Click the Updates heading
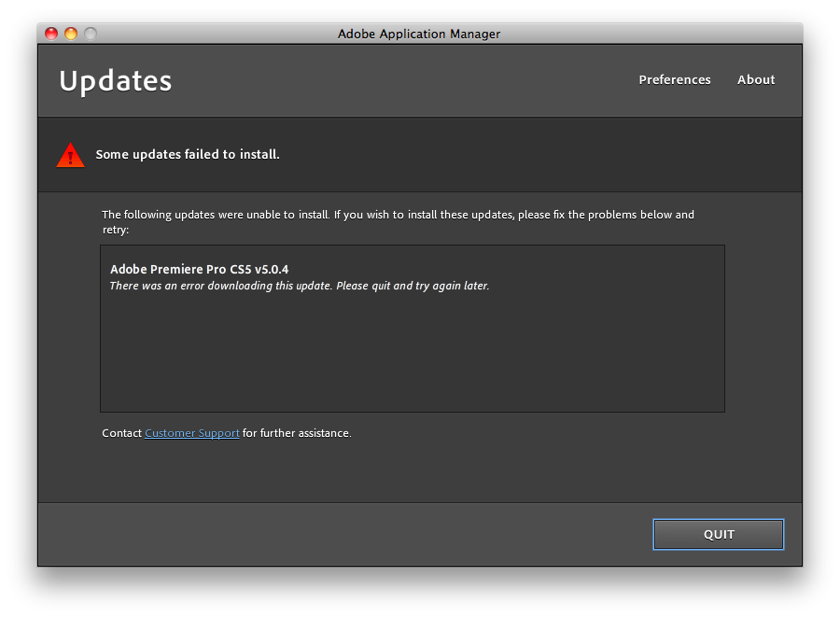 115,81
